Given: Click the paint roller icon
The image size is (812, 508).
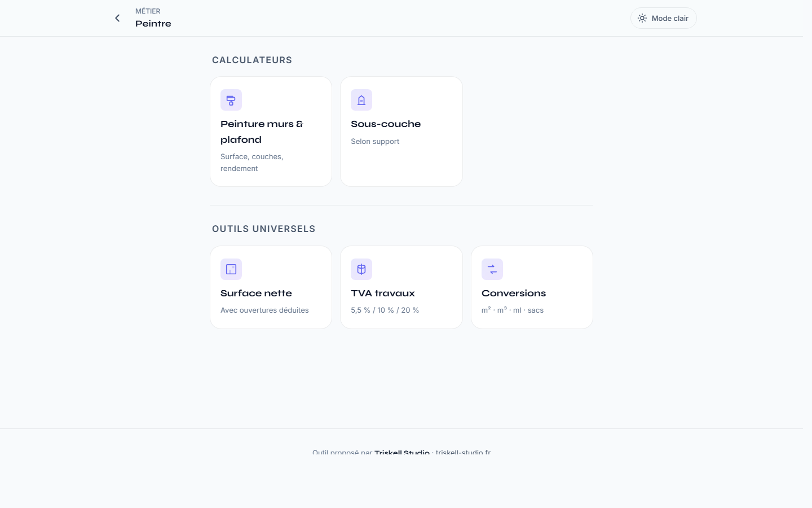Looking at the screenshot, I should pos(231,100).
